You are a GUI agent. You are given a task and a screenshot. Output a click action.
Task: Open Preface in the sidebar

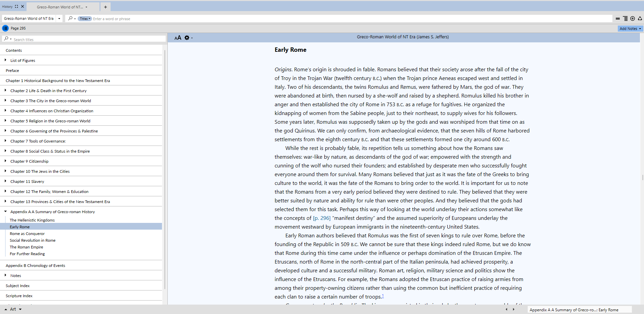(x=12, y=71)
